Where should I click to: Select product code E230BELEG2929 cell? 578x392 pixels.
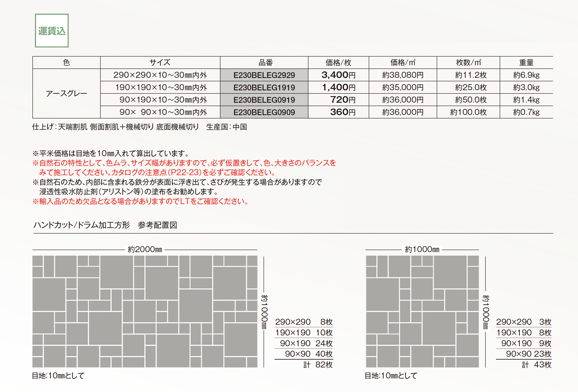[264, 75]
